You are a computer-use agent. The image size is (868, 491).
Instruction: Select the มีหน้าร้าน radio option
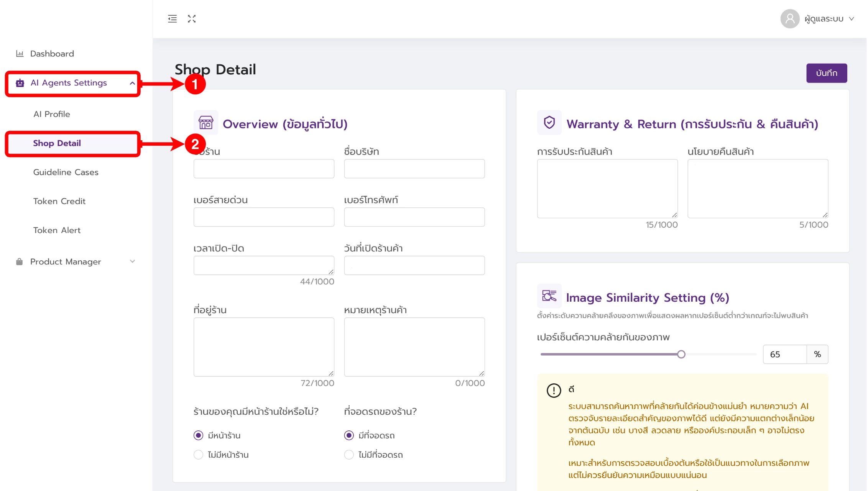tap(198, 435)
